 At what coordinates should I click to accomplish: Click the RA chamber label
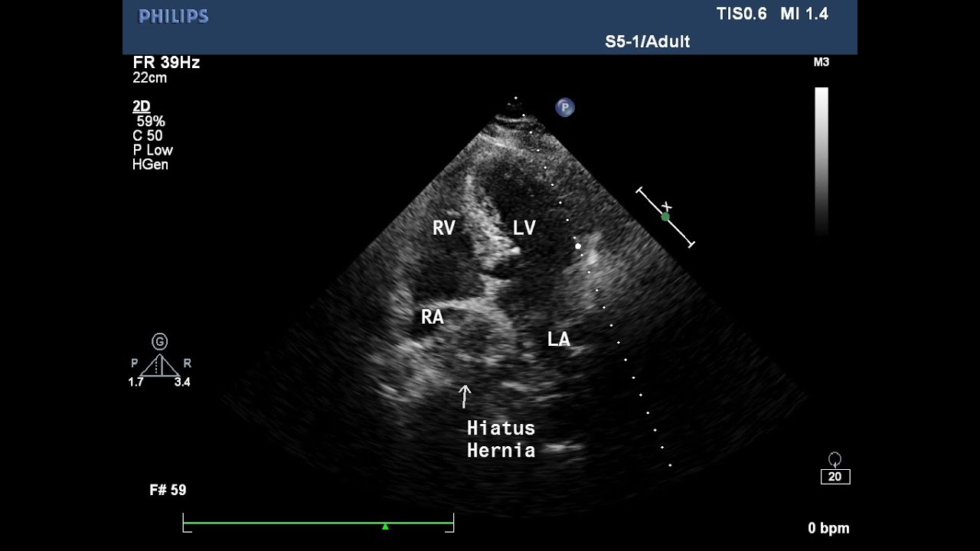433,317
